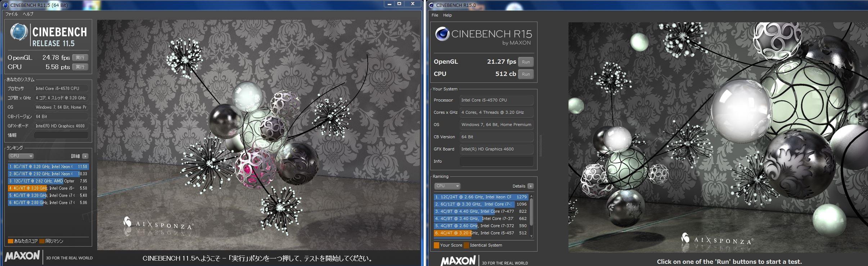Minimize the Cinebench R11.5 window
The height and width of the screenshot is (266, 868).
[x=390, y=4]
